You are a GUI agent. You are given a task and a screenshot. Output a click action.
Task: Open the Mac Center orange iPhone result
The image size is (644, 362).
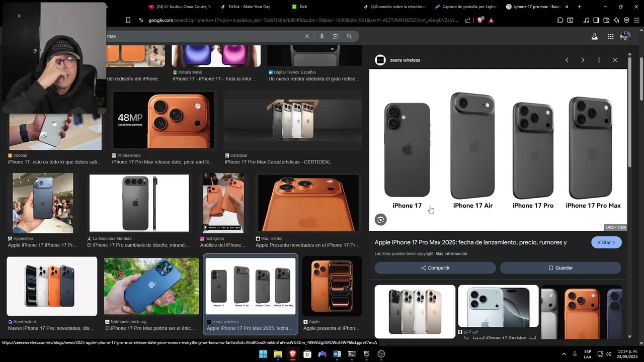308,203
